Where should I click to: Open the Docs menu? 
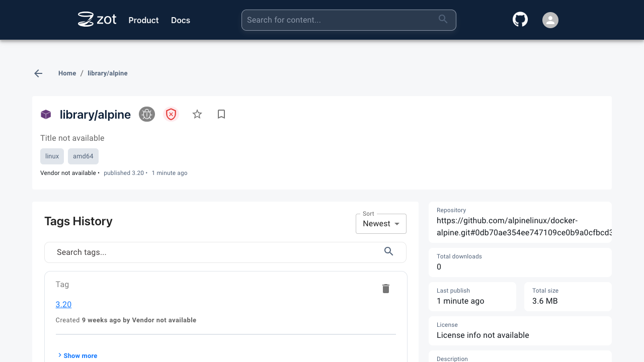click(x=181, y=20)
